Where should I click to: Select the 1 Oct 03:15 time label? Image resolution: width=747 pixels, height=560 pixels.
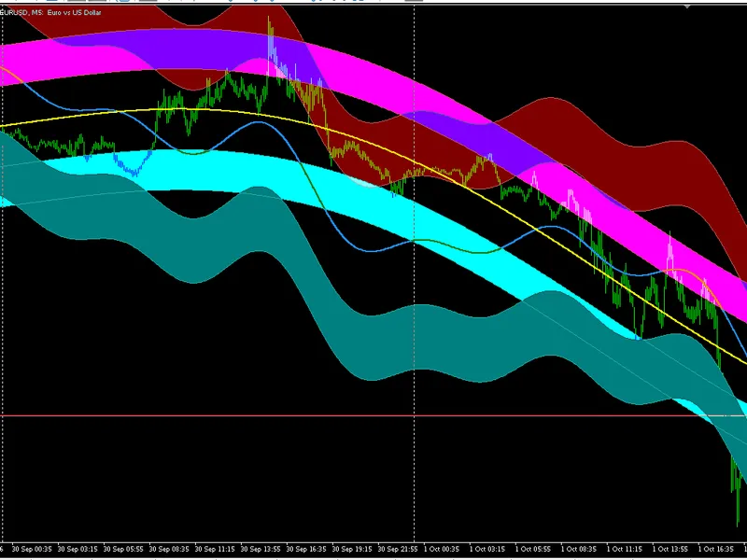coord(487,549)
